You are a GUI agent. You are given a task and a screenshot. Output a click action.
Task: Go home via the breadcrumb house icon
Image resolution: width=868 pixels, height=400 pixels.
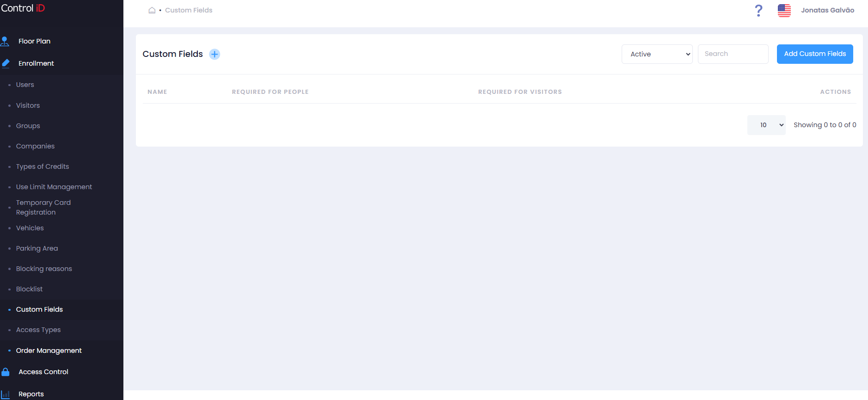152,10
